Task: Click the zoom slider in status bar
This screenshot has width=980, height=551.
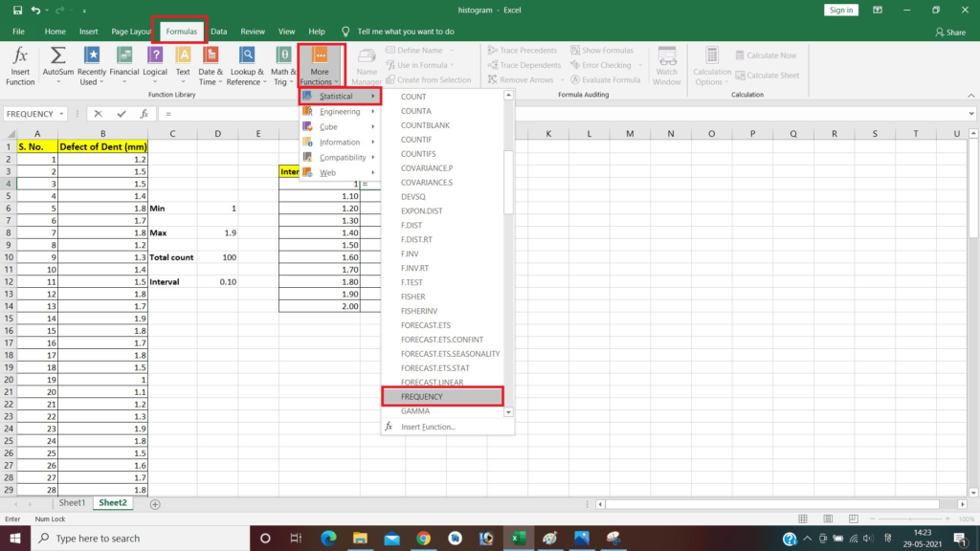Action: [x=910, y=519]
